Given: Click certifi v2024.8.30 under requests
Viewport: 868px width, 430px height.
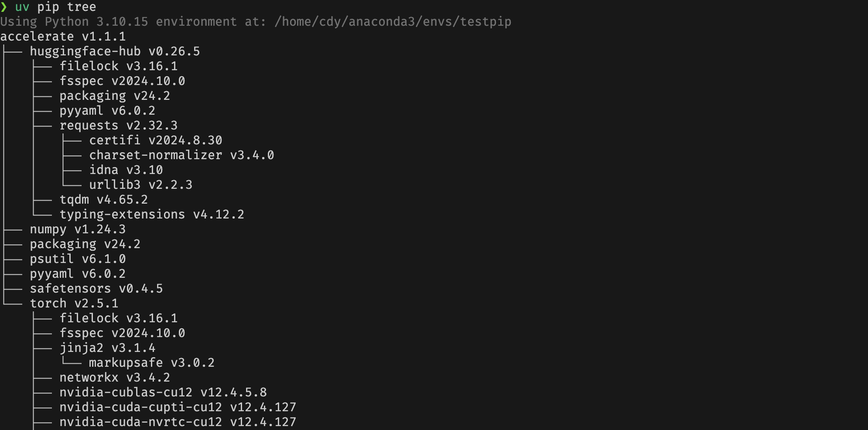Looking at the screenshot, I should 156,140.
